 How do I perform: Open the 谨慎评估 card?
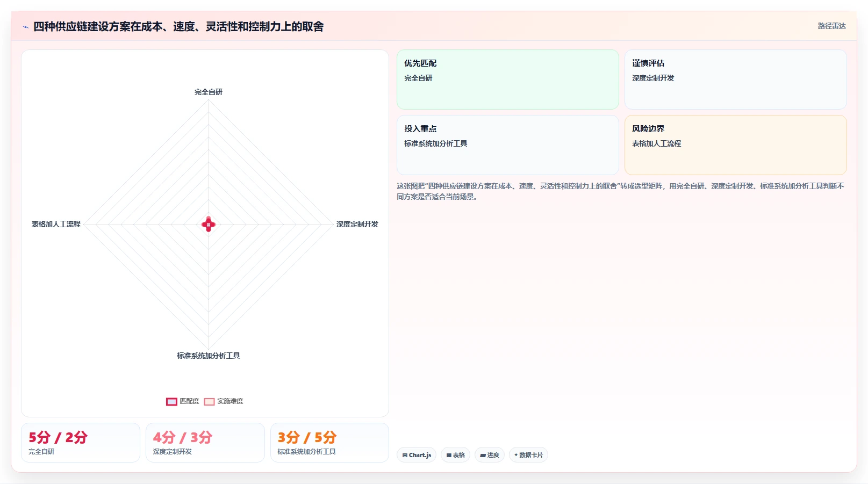click(x=736, y=80)
